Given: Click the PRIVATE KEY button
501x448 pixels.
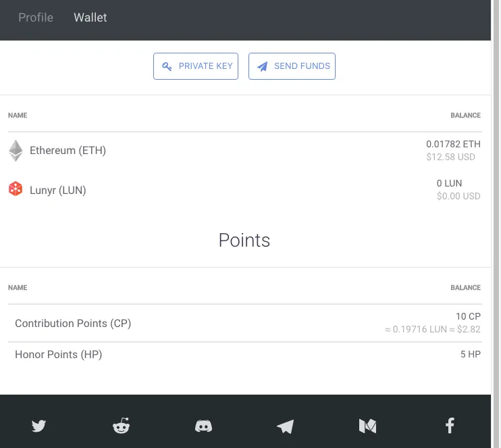Looking at the screenshot, I should click(196, 66).
